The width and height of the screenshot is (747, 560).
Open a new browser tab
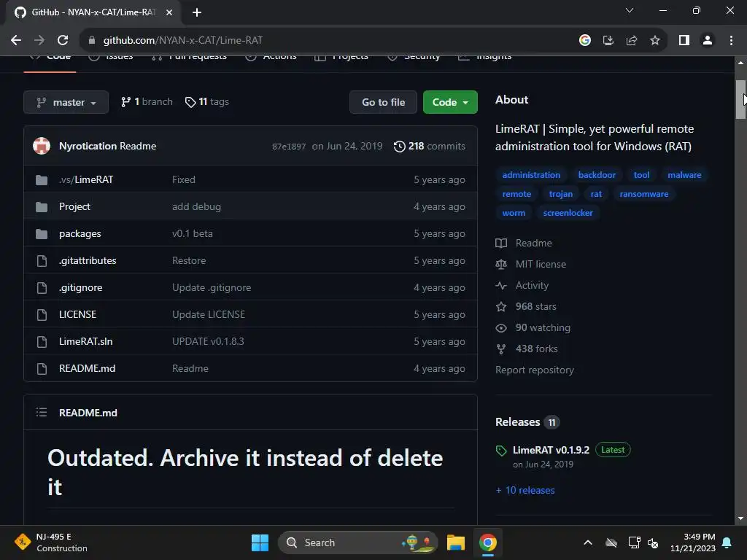[197, 12]
